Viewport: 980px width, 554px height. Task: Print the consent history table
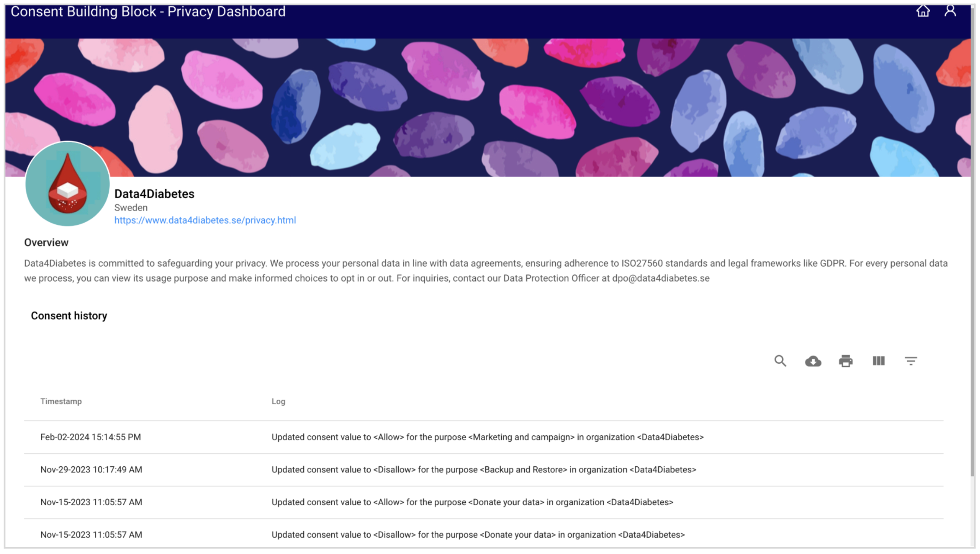click(x=845, y=361)
